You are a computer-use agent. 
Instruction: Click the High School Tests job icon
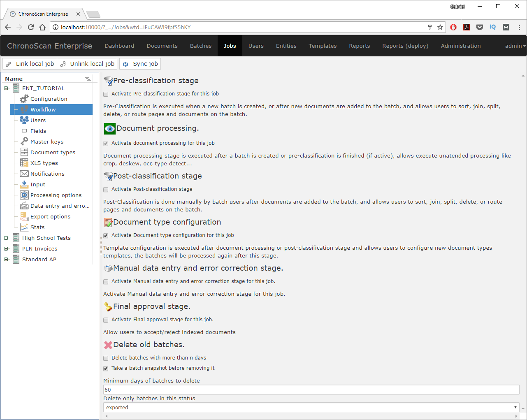pos(16,238)
